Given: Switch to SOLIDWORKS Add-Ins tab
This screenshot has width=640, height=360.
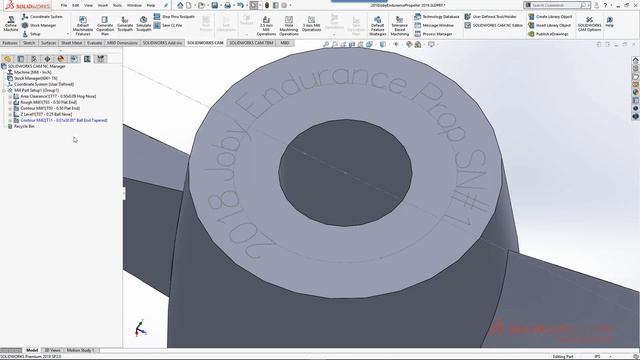Looking at the screenshot, I should pos(162,43).
